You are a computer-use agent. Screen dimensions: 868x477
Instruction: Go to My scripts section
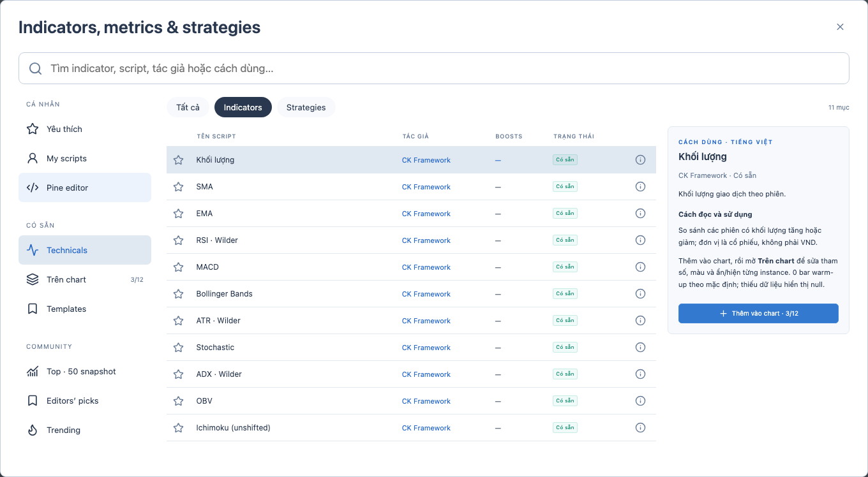pos(85,158)
